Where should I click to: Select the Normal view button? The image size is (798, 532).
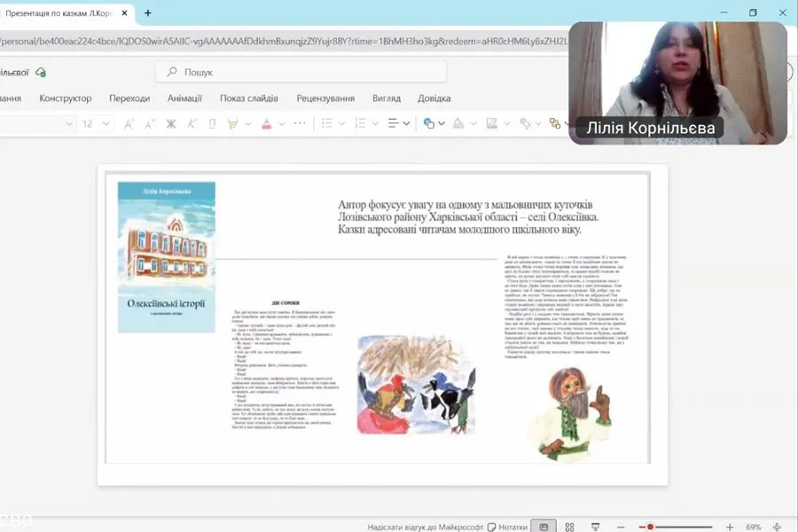point(544,527)
